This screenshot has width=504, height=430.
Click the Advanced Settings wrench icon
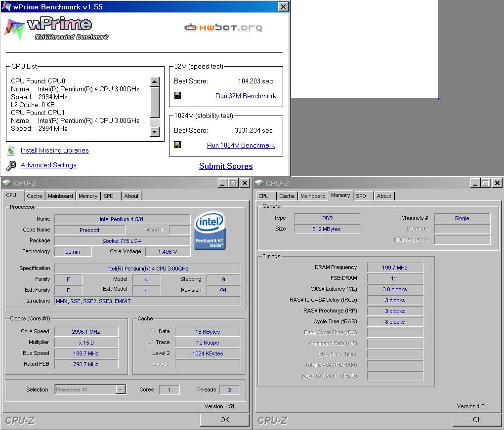11,165
